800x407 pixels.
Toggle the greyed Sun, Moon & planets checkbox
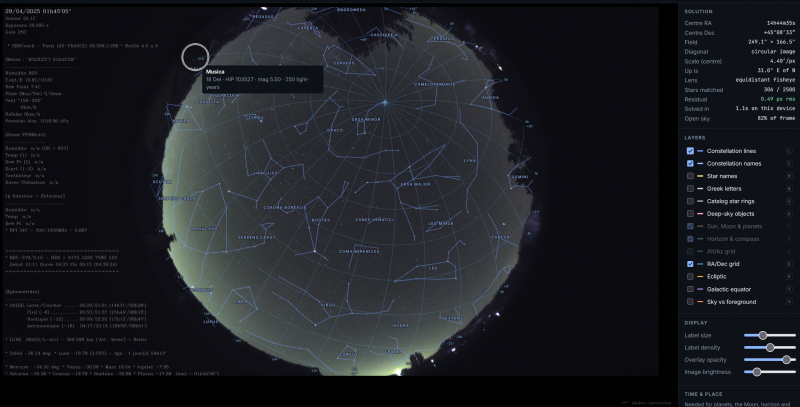[690, 226]
